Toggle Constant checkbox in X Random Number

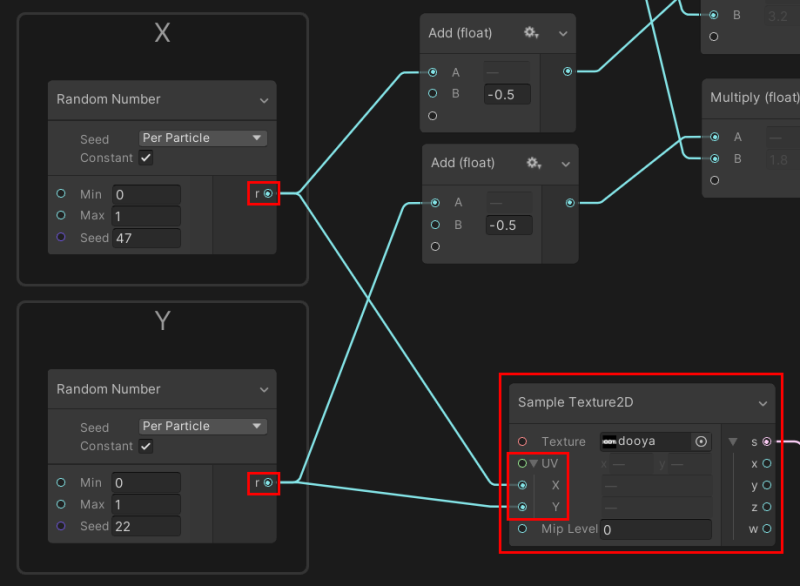146,158
